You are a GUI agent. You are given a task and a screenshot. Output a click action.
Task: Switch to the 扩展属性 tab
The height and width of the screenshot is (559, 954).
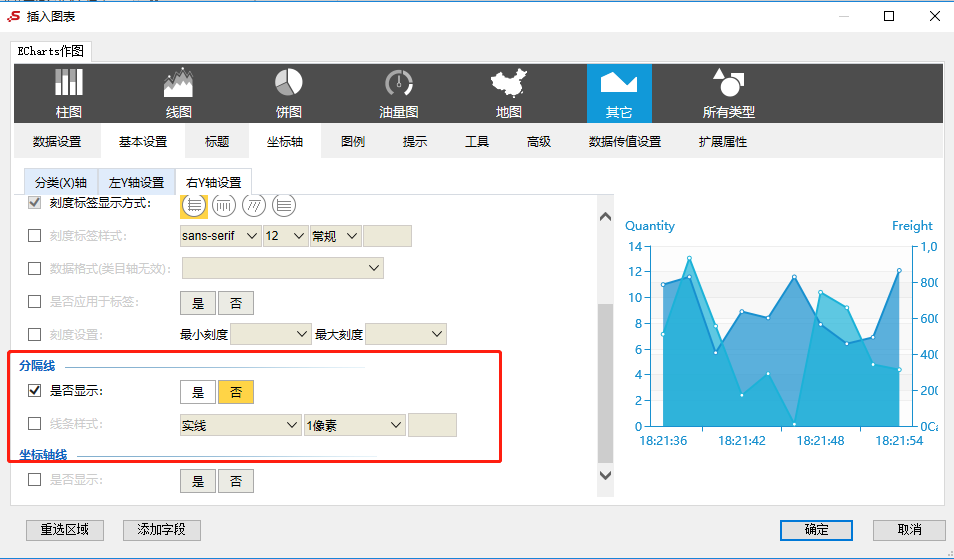[723, 142]
